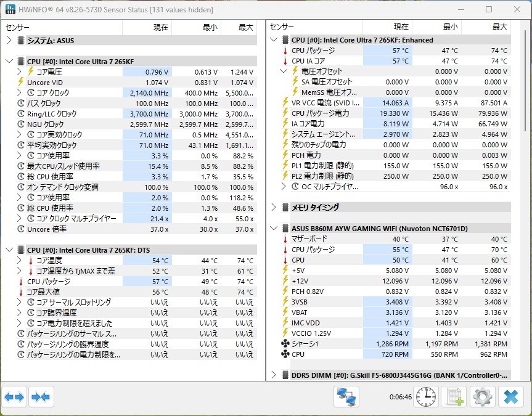532x416 pixels.
Task: Select the PL1 電力制限 (静的) row
Action: click(395, 166)
